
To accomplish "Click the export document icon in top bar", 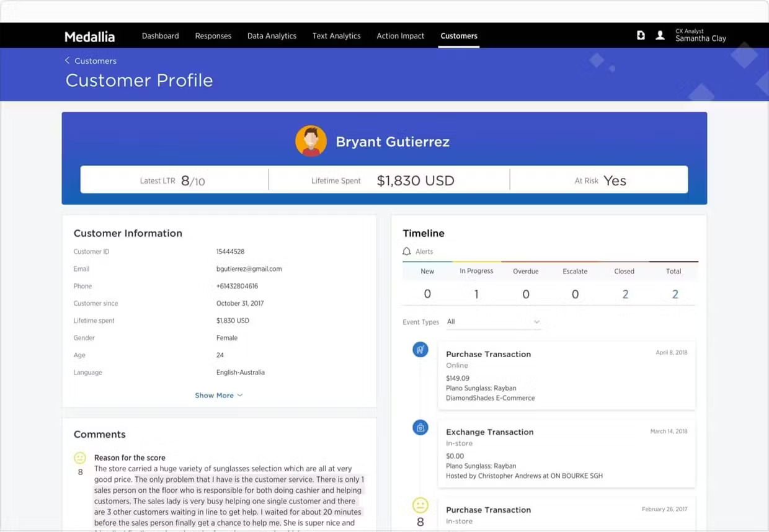I will (x=641, y=35).
